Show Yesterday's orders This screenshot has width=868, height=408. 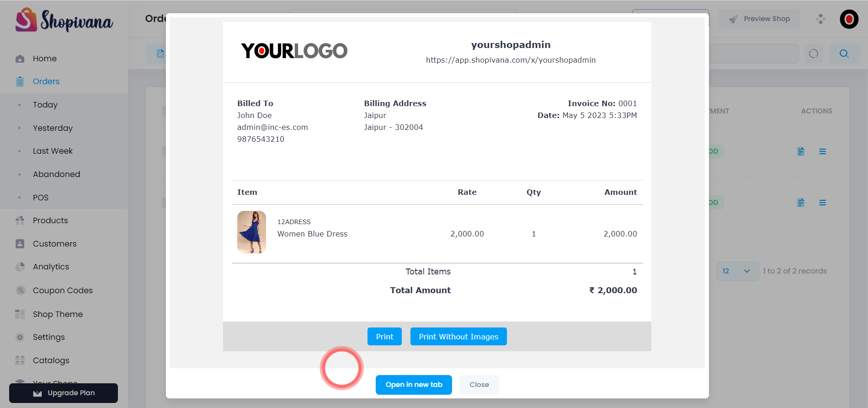click(x=53, y=128)
